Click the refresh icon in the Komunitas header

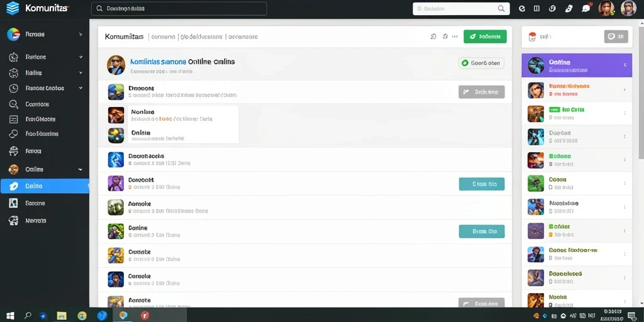pos(433,36)
